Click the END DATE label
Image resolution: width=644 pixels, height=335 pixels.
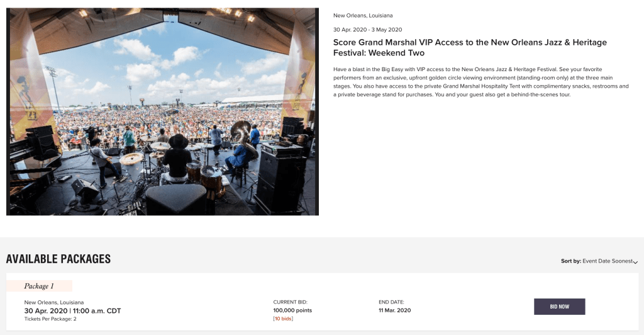pyautogui.click(x=391, y=302)
